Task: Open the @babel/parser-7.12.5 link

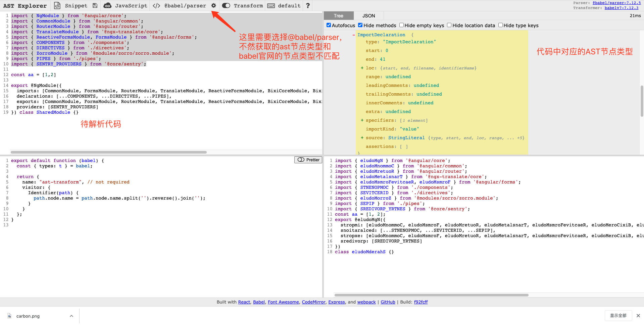Action: 616,3
